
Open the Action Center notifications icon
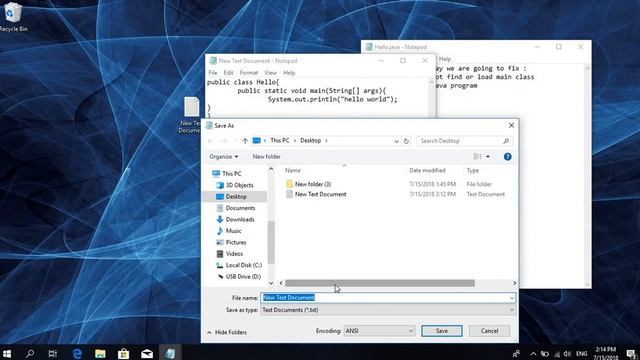(631, 354)
